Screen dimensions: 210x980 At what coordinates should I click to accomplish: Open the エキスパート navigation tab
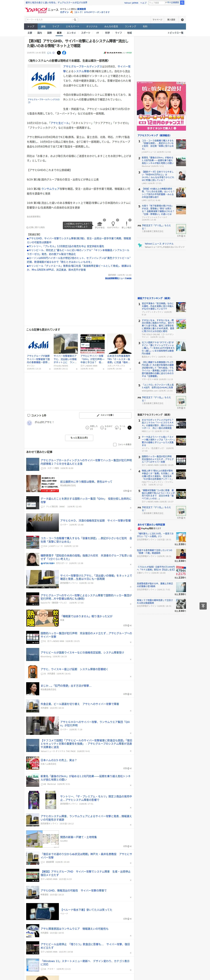point(72,27)
